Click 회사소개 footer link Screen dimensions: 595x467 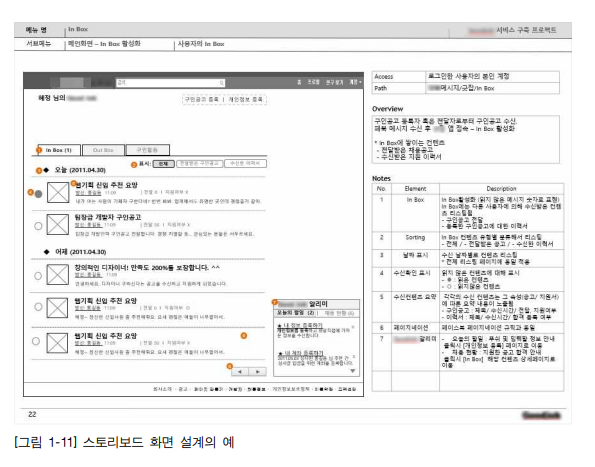click(162, 389)
